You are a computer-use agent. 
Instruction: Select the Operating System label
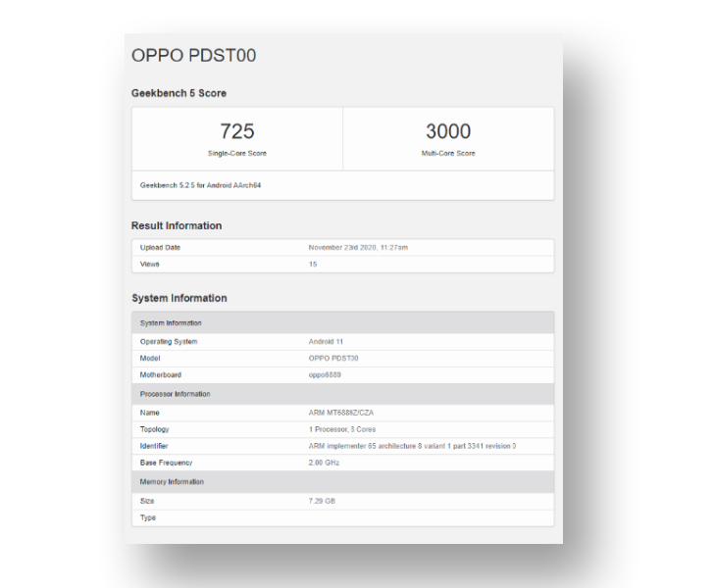pyautogui.click(x=169, y=342)
